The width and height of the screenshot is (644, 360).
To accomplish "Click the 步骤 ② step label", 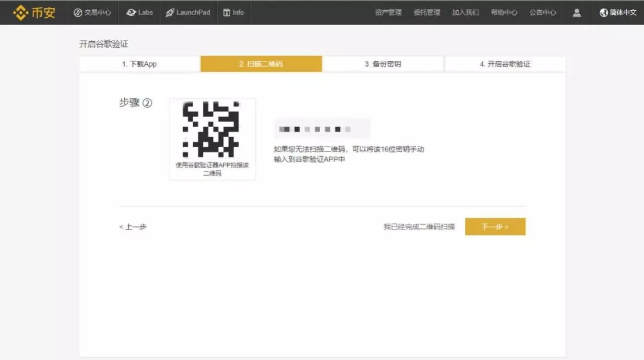I will [x=135, y=103].
